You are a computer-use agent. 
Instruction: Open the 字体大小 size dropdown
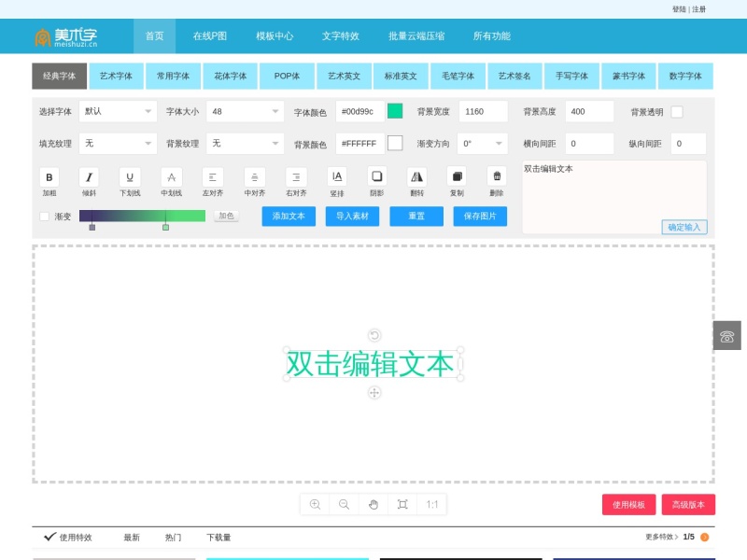pyautogui.click(x=245, y=111)
